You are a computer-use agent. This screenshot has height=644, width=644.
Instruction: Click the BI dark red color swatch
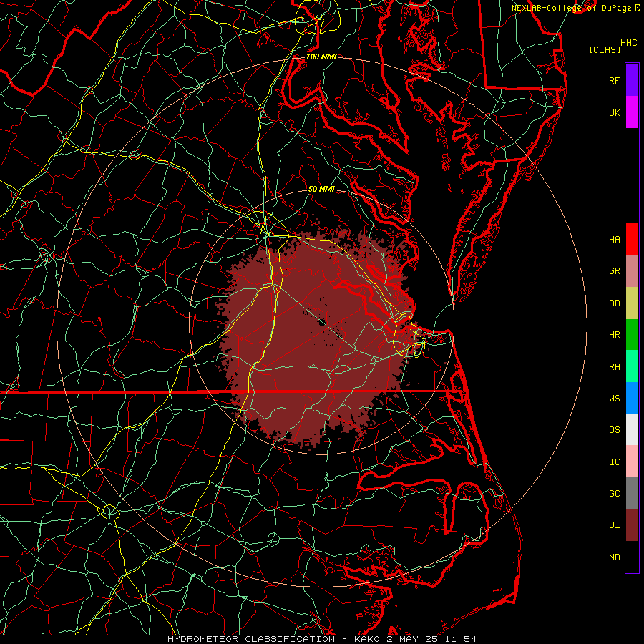click(x=632, y=525)
